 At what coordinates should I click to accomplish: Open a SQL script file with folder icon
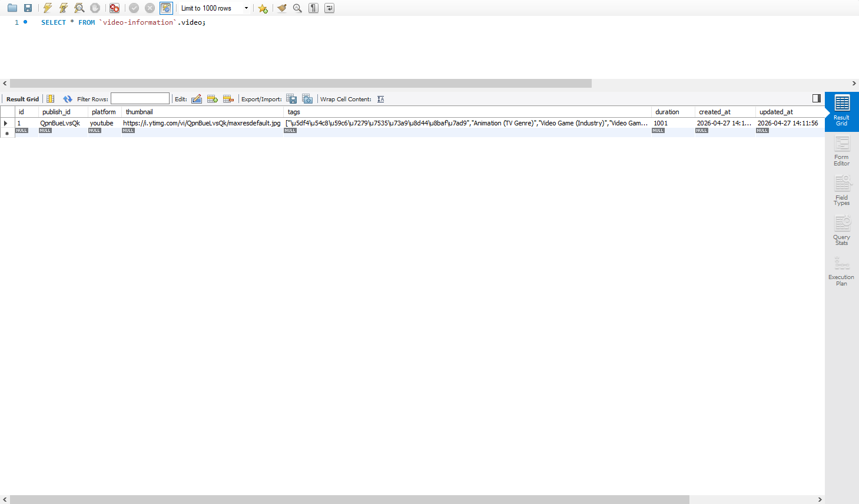point(12,8)
